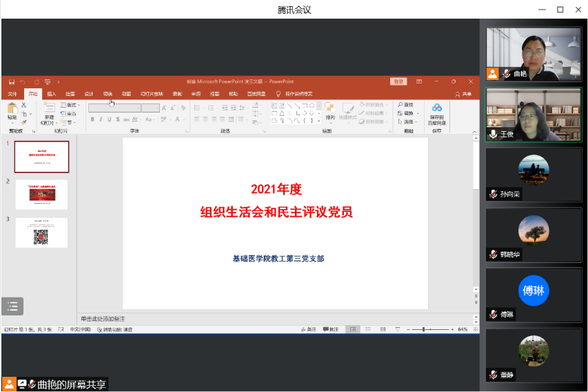
Task: Open the Insert (插入) ribbon tab
Action: [52, 94]
